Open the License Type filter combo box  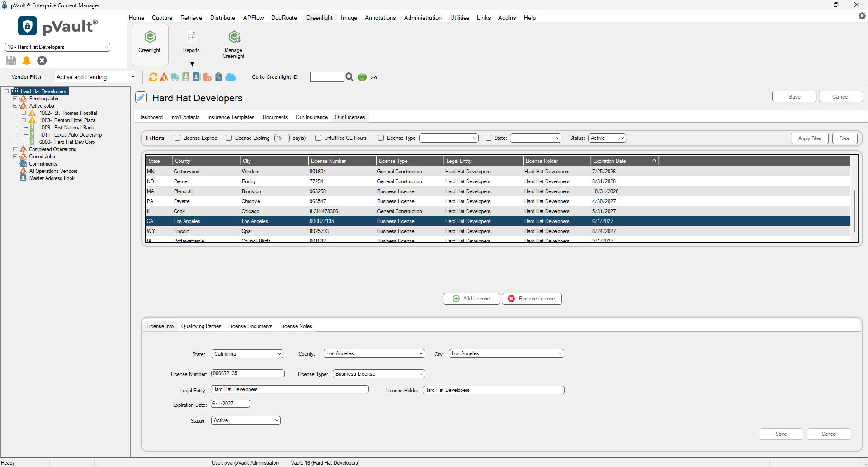tap(449, 138)
